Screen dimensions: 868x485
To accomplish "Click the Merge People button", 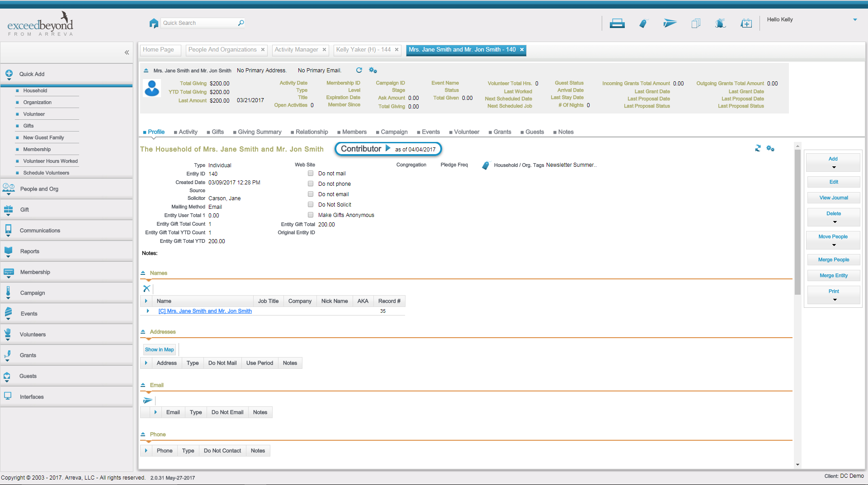I will tap(833, 259).
